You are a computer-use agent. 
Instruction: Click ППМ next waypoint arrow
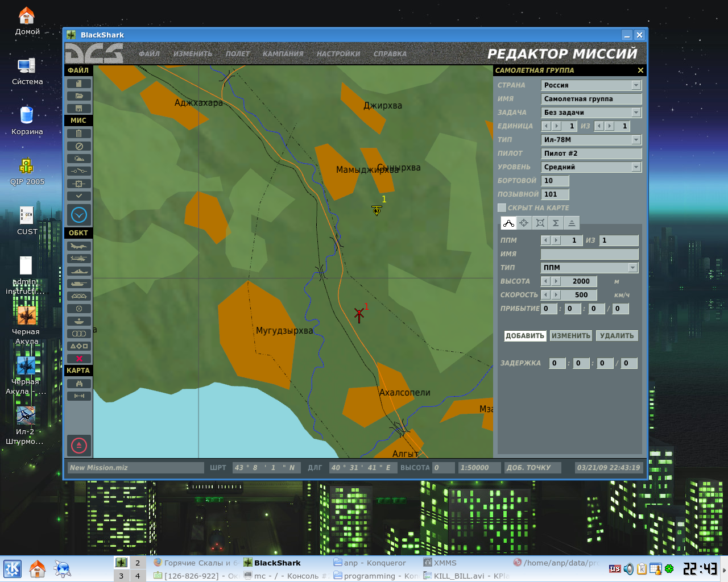(556, 240)
